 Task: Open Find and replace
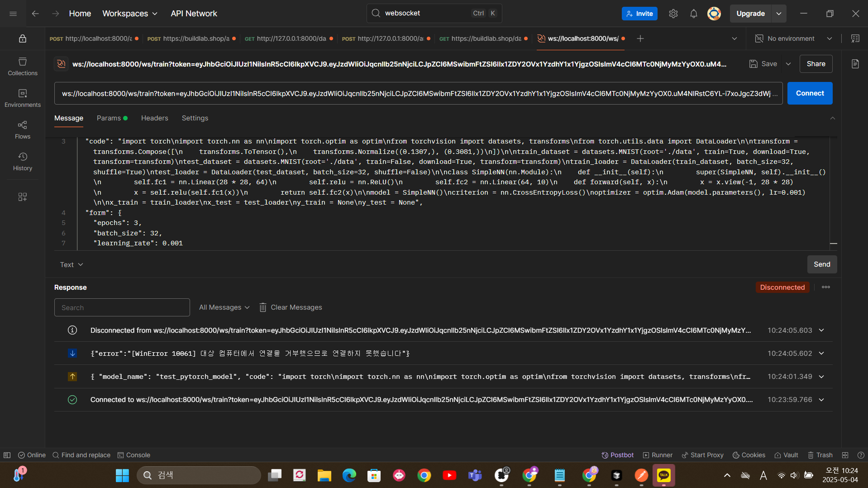[81, 455]
